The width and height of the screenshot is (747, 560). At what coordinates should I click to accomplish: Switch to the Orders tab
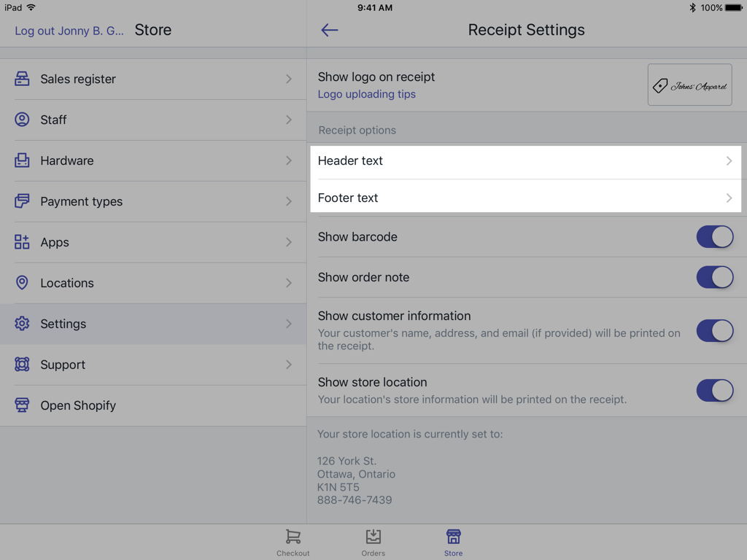tap(373, 542)
